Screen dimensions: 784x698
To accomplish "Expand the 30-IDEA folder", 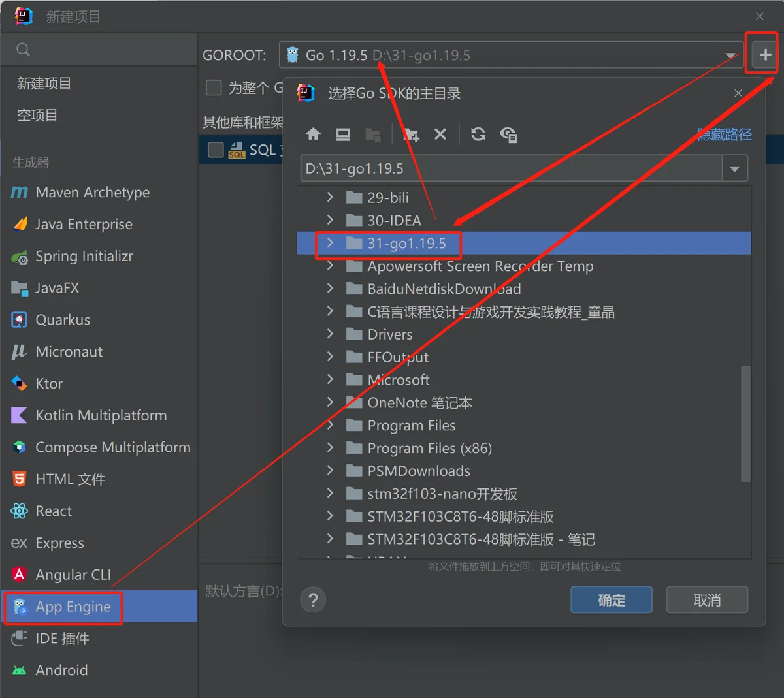I will tap(330, 220).
